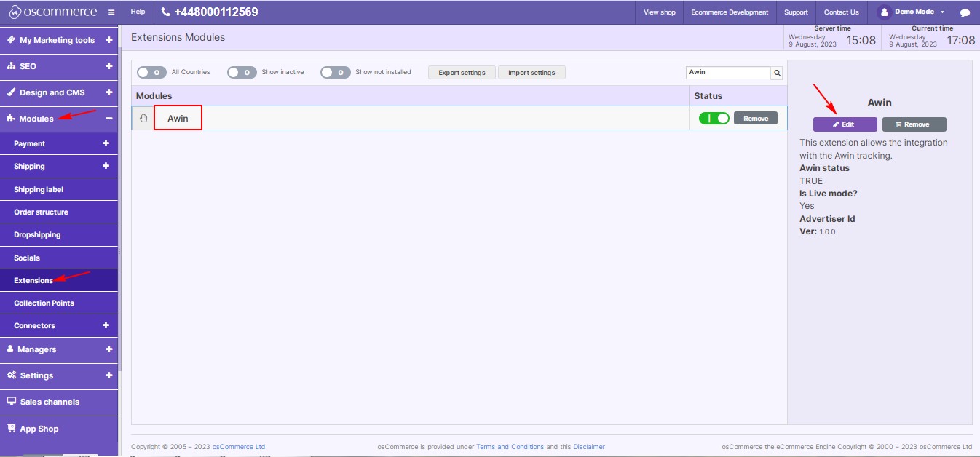Open Order structure menu item
Screen dimensions: 980x457
[59, 212]
